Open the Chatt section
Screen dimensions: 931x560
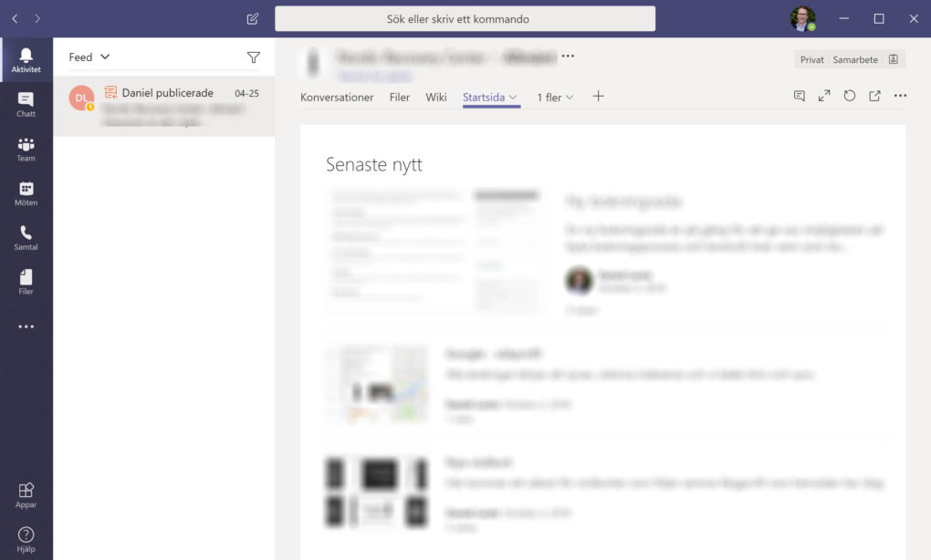tap(26, 105)
